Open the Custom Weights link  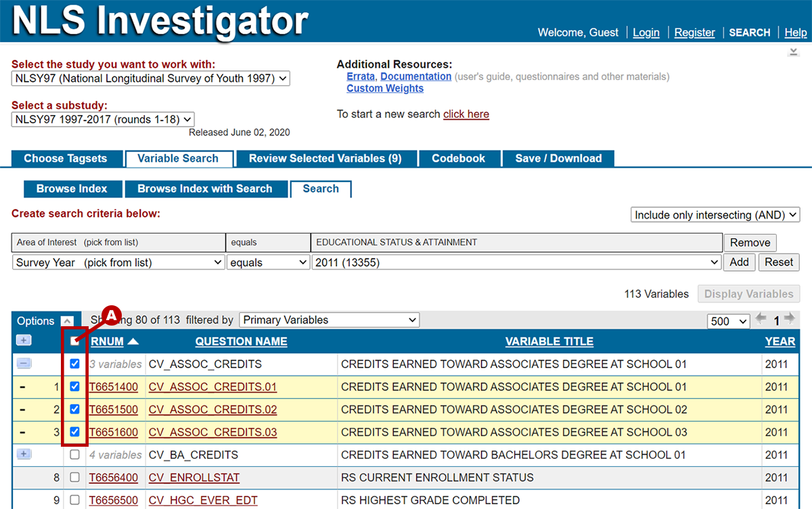(x=385, y=89)
